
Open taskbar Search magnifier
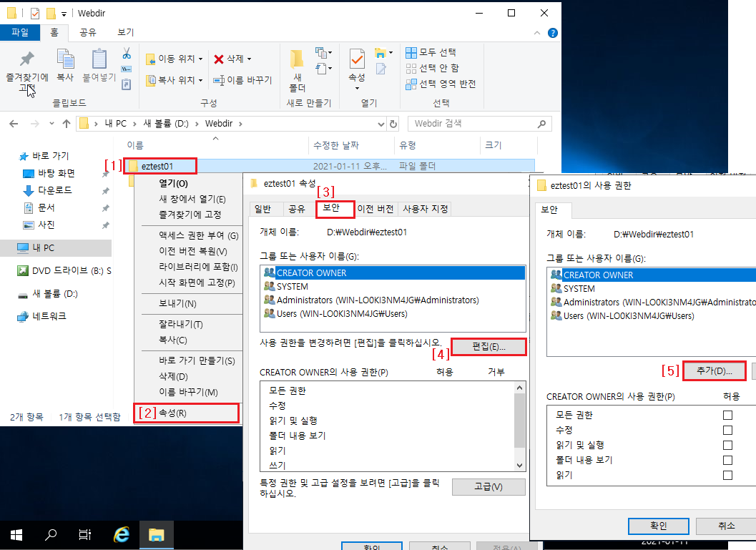[x=51, y=534]
